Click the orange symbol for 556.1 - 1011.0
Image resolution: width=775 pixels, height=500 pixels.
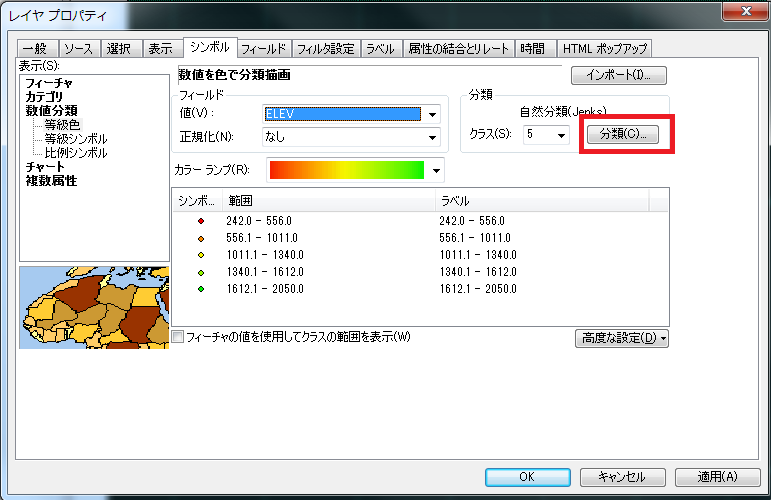pyautogui.click(x=201, y=238)
